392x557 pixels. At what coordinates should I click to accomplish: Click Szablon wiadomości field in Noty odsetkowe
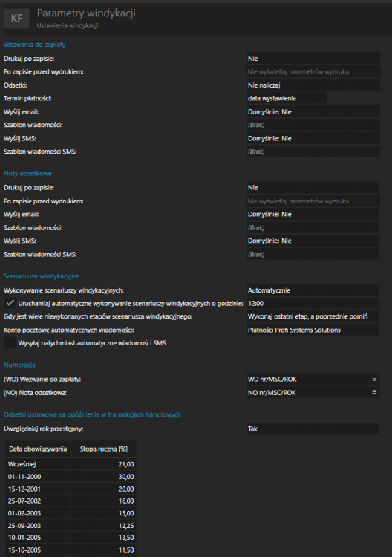313,228
